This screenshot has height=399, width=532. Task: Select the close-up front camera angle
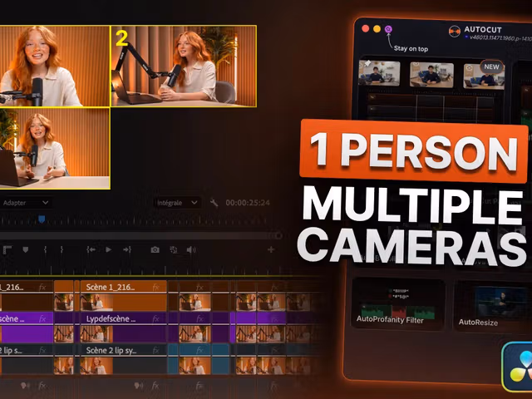click(x=54, y=66)
